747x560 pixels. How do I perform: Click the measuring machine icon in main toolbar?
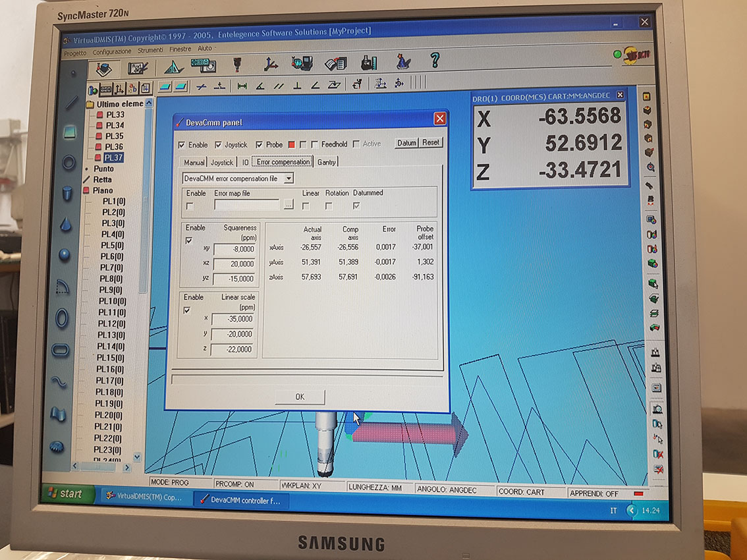tap(369, 63)
